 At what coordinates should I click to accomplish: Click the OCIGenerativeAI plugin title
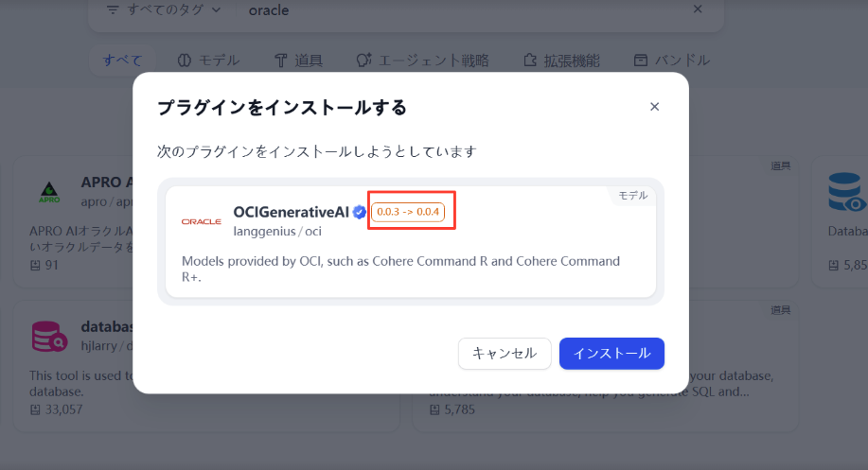pos(292,213)
